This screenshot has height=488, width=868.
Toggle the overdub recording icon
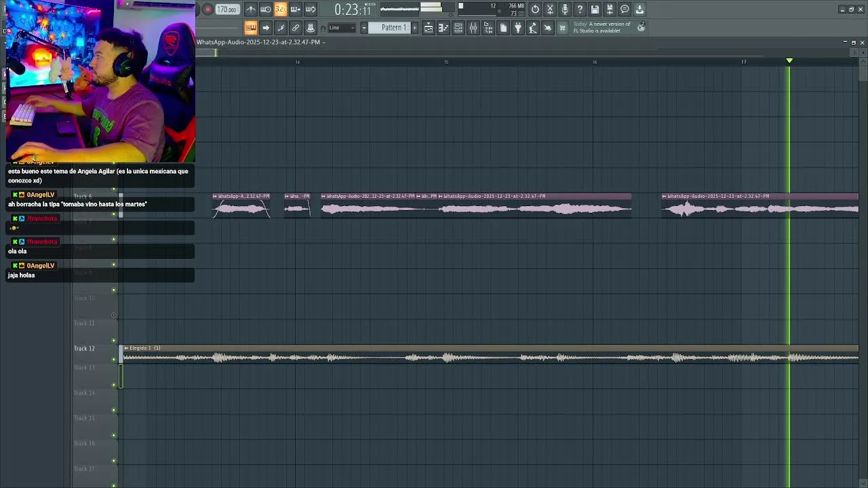pyautogui.click(x=296, y=9)
